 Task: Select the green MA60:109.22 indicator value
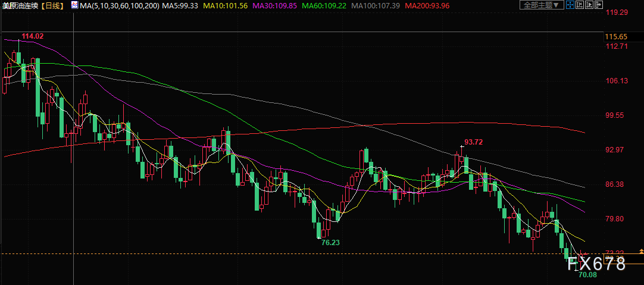click(x=324, y=5)
